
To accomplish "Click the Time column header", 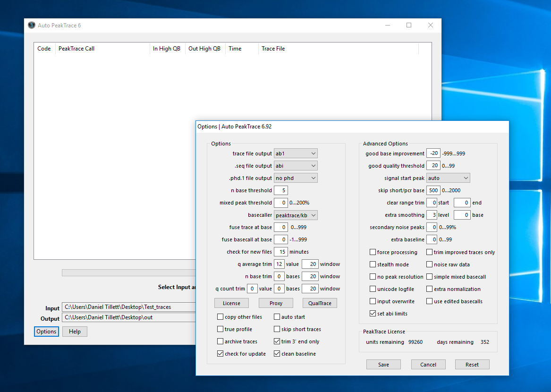I will click(x=241, y=49).
